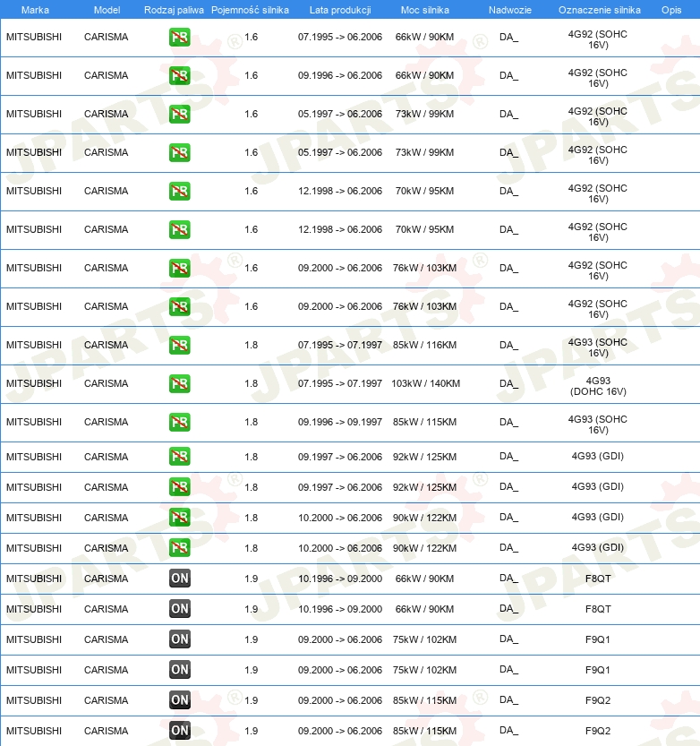Click petrol icon in 09.1996 -> 06.2006 row
700x746 pixels.
tap(180, 75)
